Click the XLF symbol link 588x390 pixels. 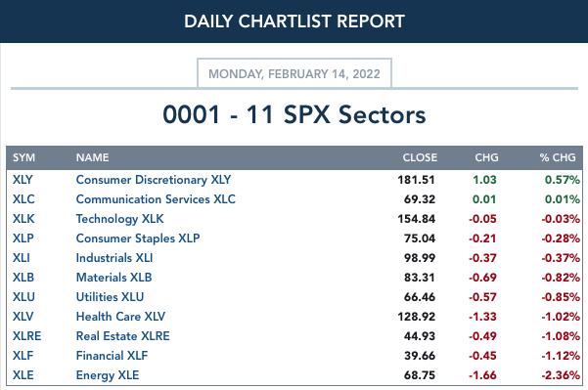tap(23, 355)
